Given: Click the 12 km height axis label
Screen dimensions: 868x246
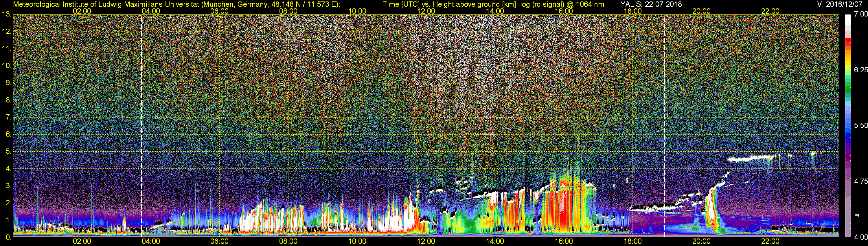Looking at the screenshot, I should pos(6,32).
